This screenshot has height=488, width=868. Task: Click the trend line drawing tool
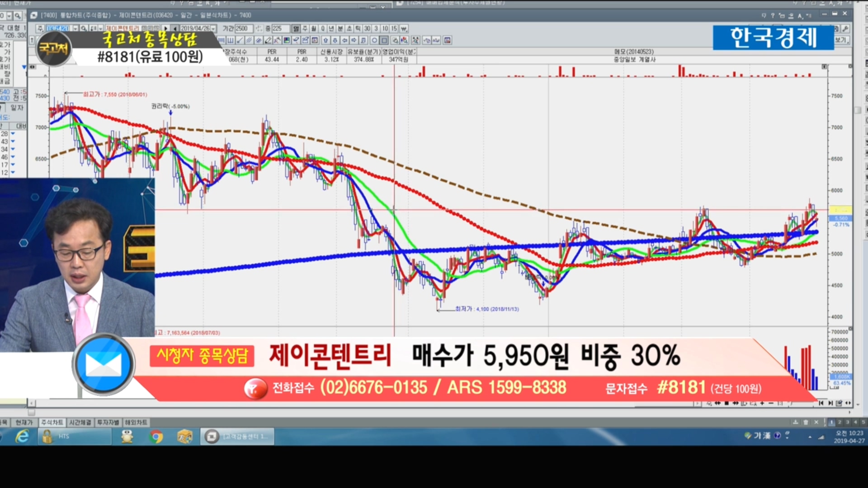tap(240, 40)
